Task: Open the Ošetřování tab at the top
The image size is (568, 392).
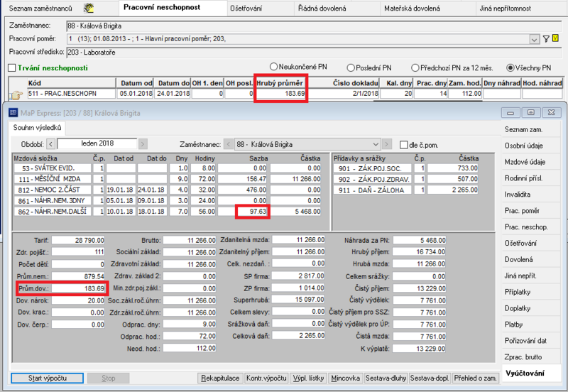Action: coord(246,9)
